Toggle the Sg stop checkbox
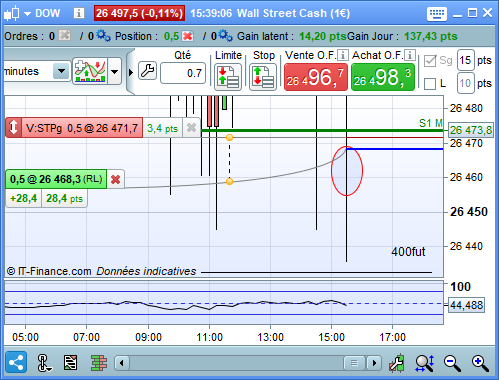Viewport: 499px width, 380px height. [430, 61]
